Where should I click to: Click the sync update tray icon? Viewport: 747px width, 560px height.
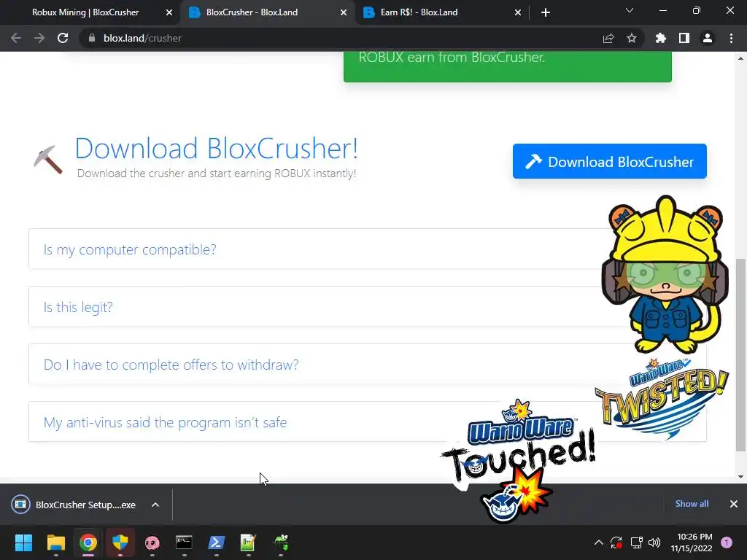[x=616, y=542]
